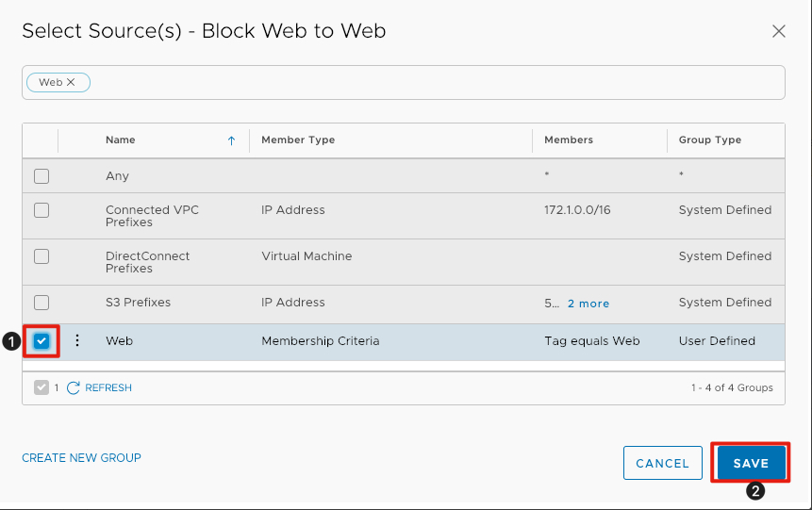
Task: Enable the S3 Prefixes checkbox
Action: click(x=41, y=303)
